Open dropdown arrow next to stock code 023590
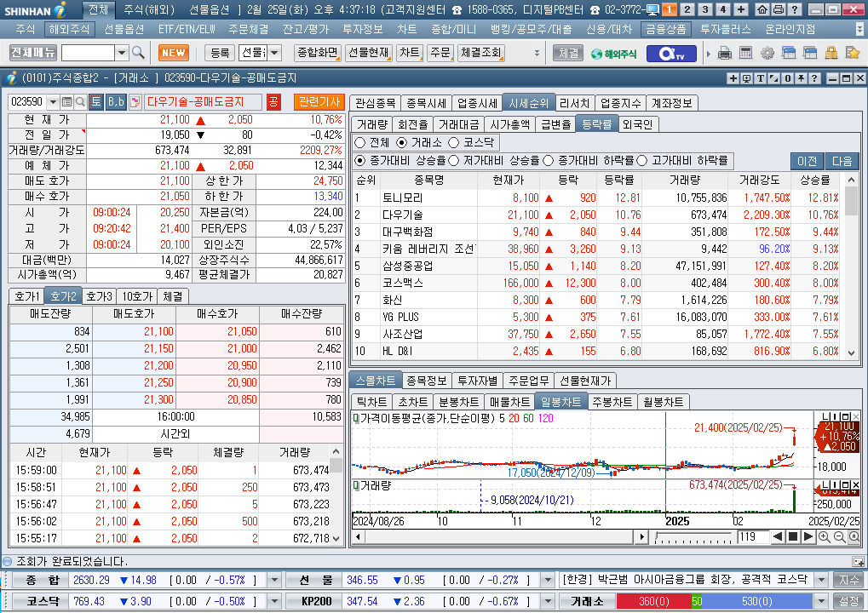The image size is (868, 613). [x=53, y=102]
